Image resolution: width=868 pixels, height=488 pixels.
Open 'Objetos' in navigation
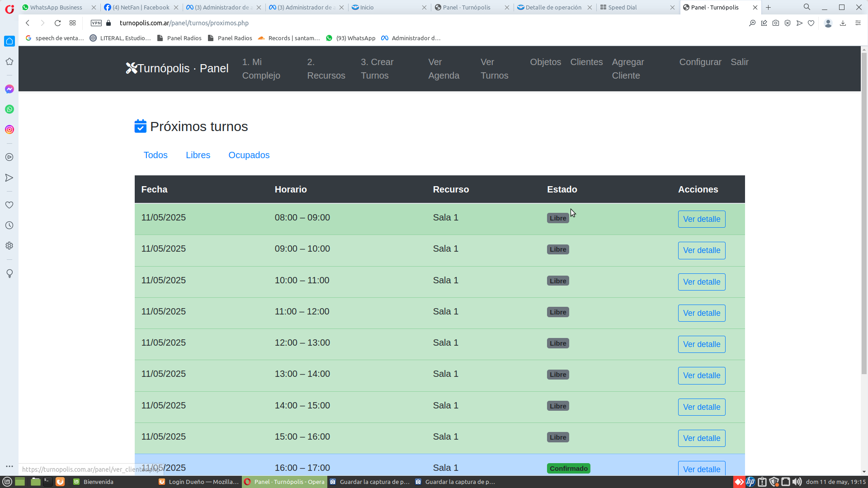tap(545, 62)
